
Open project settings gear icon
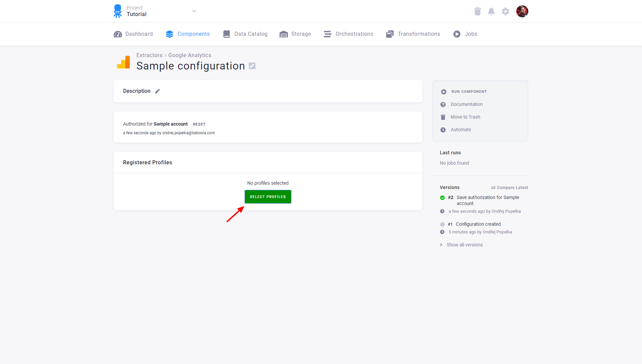(x=506, y=11)
